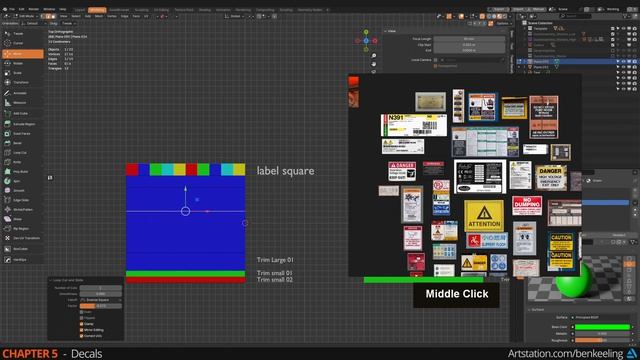Select the Scale tool

coord(22,73)
